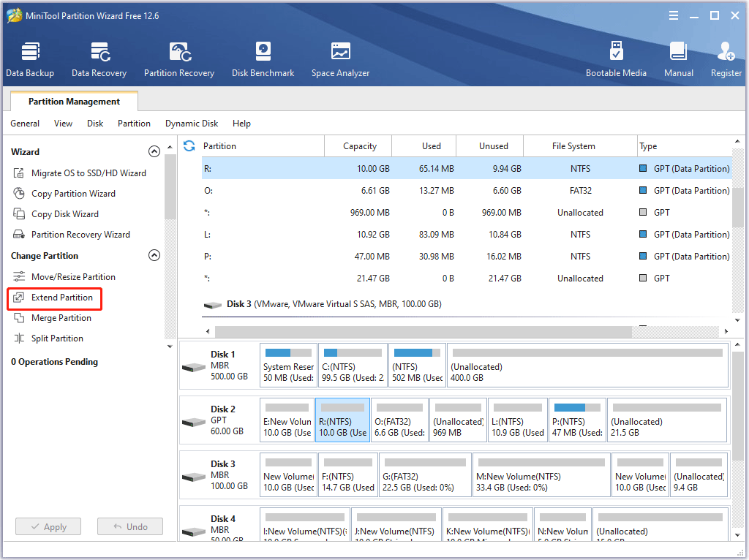Open the Manual
This screenshot has width=749, height=560.
(678, 60)
